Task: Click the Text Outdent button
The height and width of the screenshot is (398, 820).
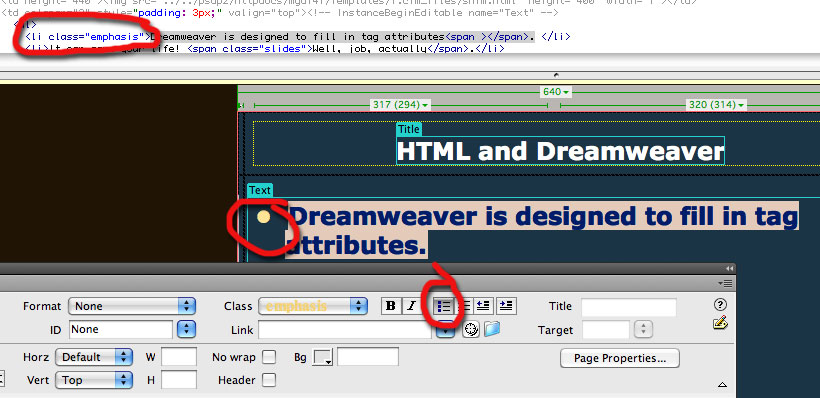Action: click(x=484, y=305)
